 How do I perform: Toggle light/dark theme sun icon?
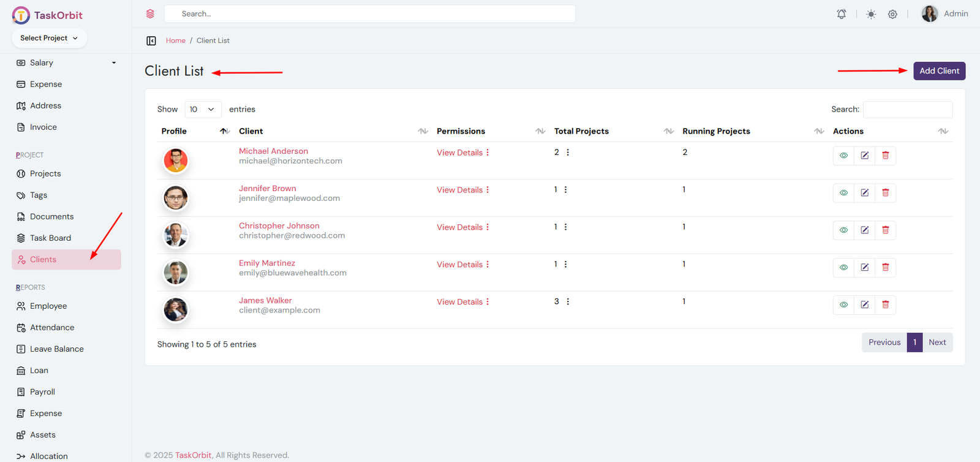tap(871, 14)
